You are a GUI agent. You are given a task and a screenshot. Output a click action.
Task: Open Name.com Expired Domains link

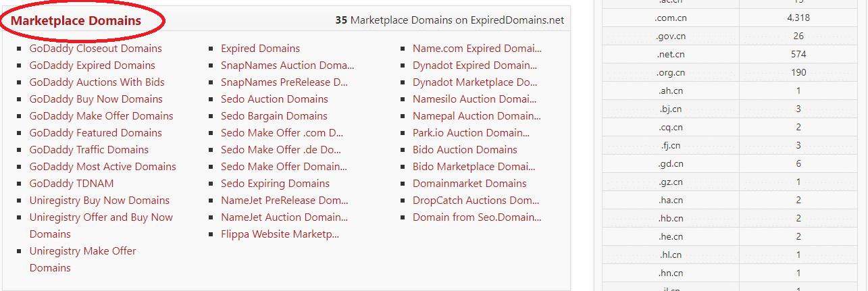click(477, 49)
